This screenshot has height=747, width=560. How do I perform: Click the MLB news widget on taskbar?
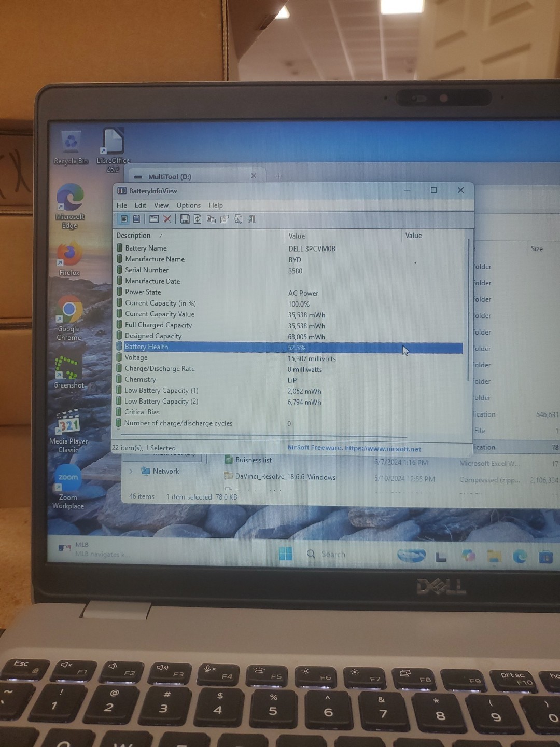pyautogui.click(x=93, y=549)
